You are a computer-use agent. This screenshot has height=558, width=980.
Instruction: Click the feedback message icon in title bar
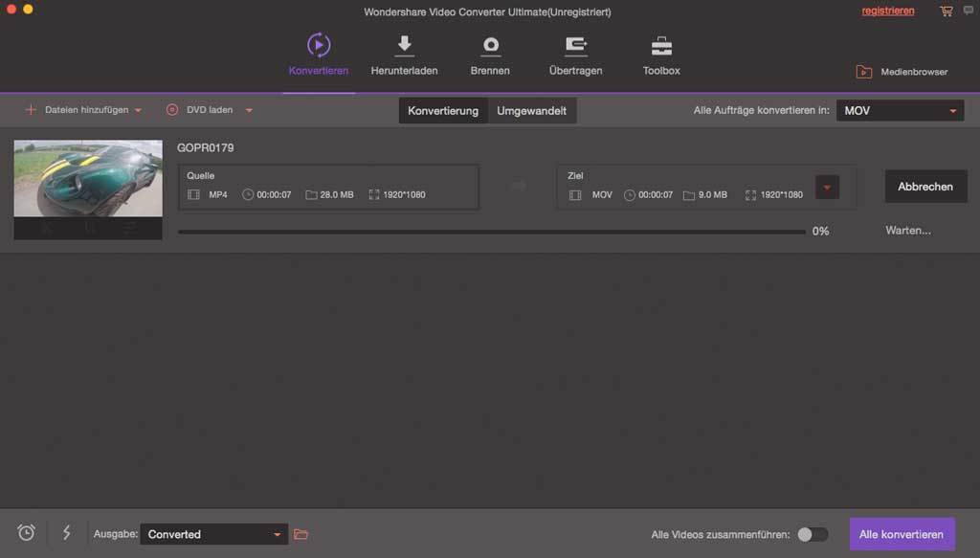point(969,10)
